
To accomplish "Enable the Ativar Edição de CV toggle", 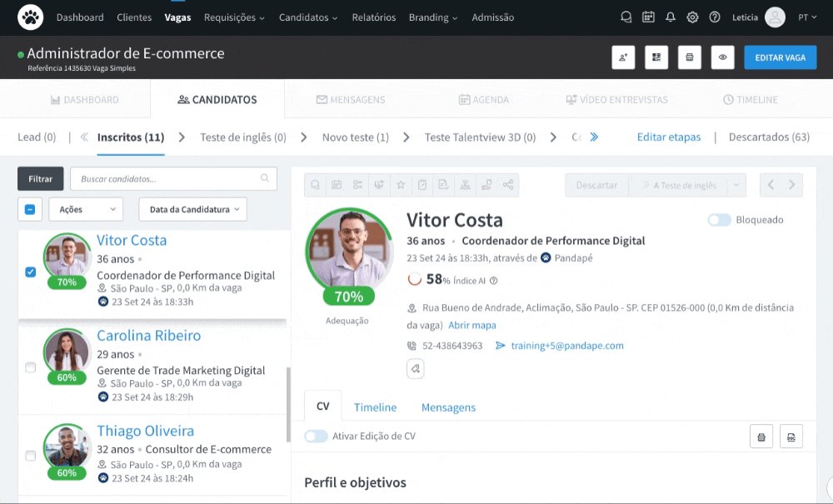I will pos(316,436).
